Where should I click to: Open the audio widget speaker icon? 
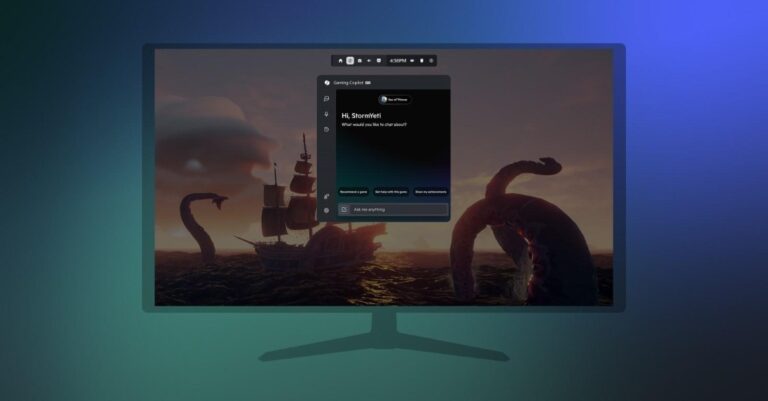369,61
